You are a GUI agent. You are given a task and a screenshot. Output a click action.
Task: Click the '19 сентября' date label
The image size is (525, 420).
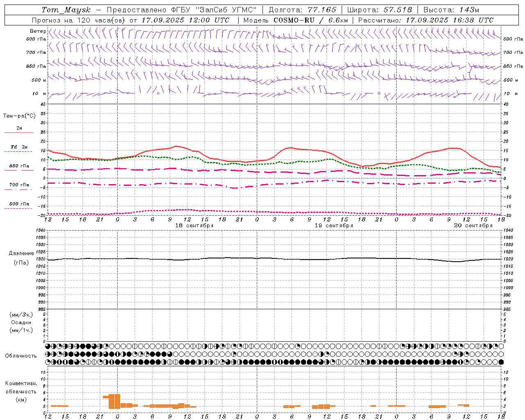(334, 226)
